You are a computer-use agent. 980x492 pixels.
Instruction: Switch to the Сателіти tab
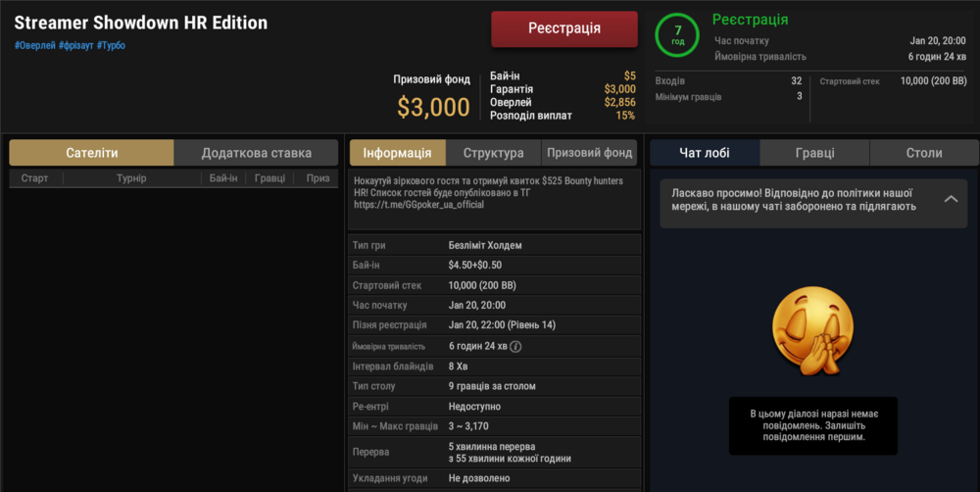[92, 153]
